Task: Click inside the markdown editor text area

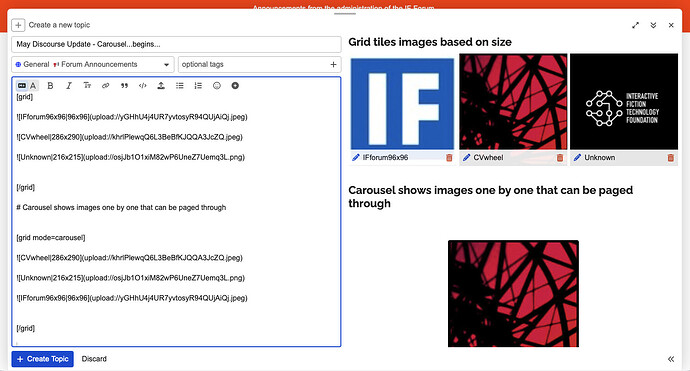Action: point(176,219)
